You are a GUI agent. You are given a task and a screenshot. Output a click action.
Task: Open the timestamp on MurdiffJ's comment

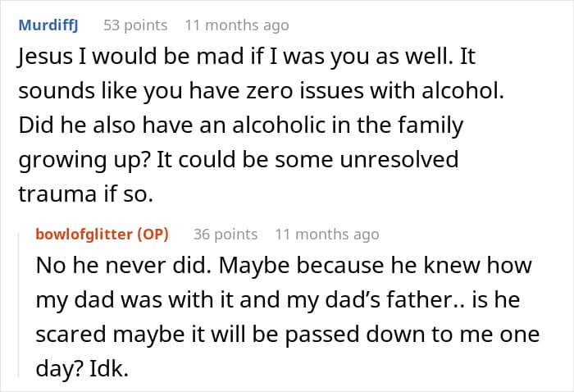[x=237, y=25]
